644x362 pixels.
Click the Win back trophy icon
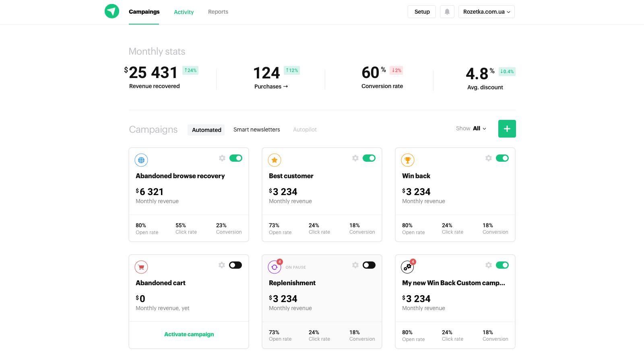tap(408, 160)
